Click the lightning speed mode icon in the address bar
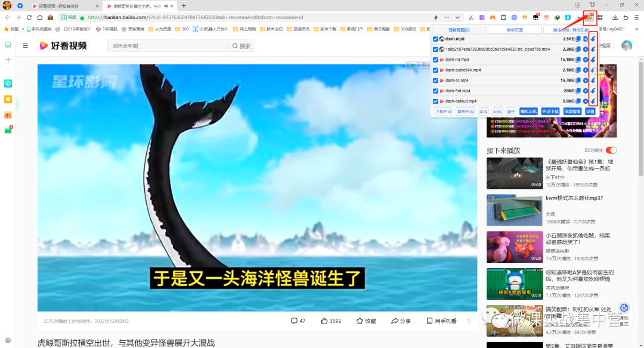The height and width of the screenshot is (348, 644). [x=436, y=17]
